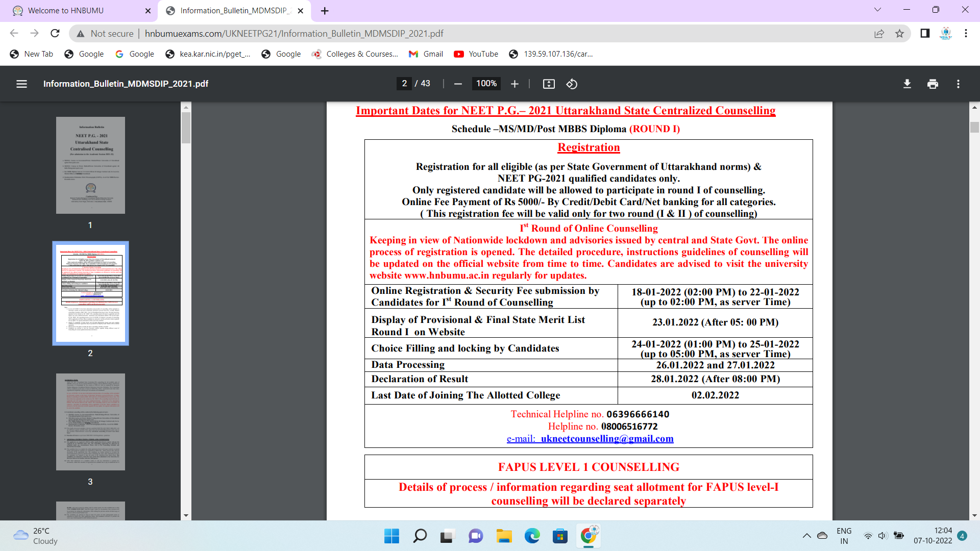
Task: Click the address bar URL
Action: 294,33
